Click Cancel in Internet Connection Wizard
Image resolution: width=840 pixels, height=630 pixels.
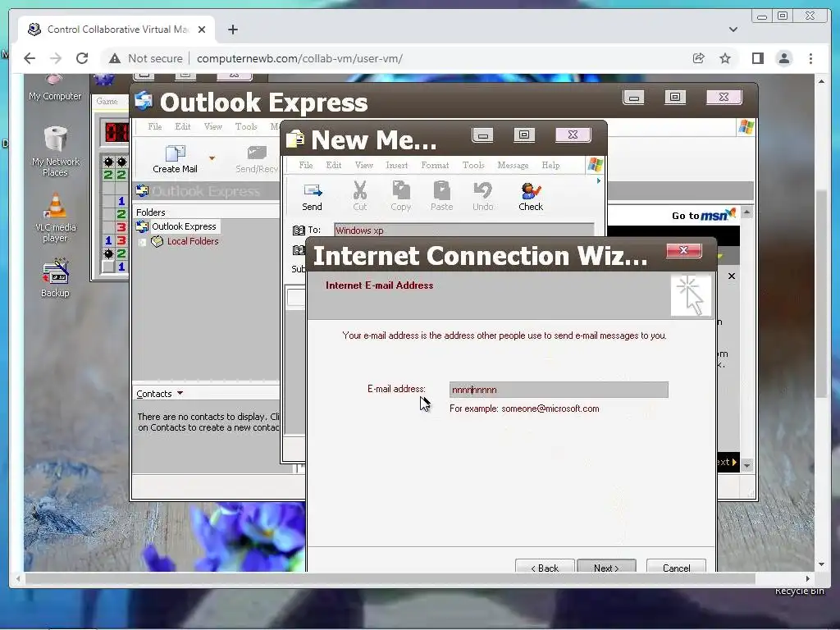click(676, 567)
